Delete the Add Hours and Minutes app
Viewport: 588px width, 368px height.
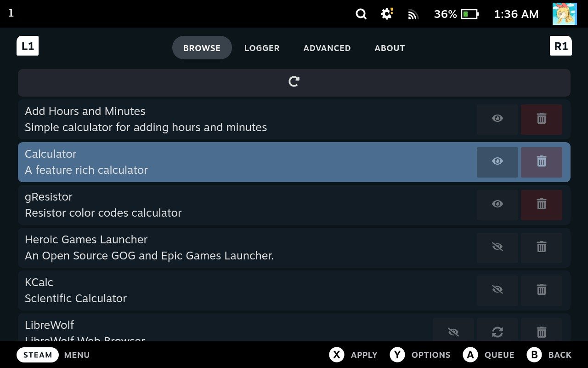[x=542, y=120]
